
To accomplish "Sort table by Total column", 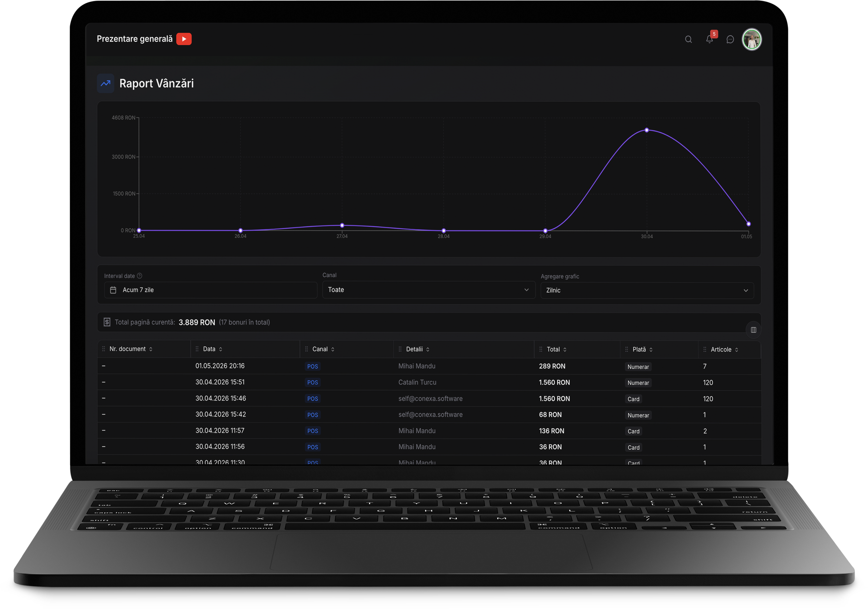I will [x=565, y=350].
